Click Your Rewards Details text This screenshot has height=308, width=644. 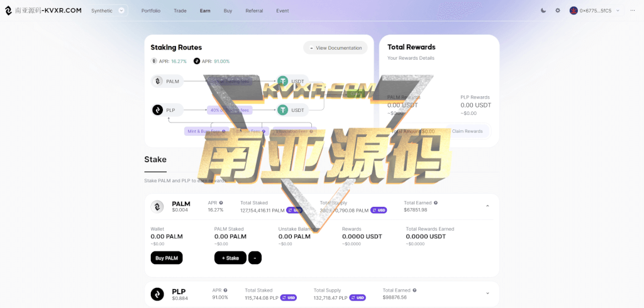411,58
